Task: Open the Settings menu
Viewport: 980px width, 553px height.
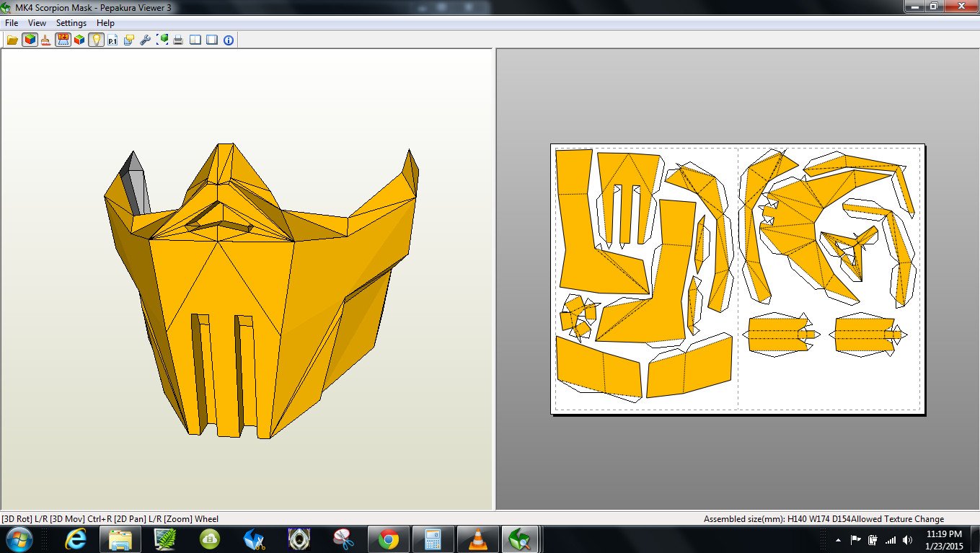Action: point(71,23)
